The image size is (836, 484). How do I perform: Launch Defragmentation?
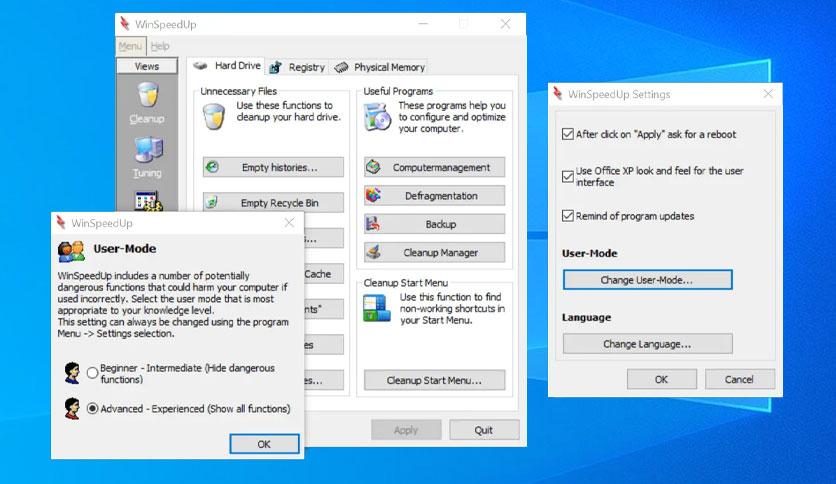pos(435,196)
